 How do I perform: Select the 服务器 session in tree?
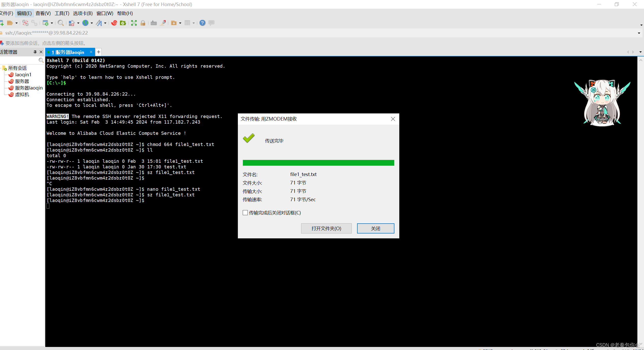click(22, 81)
